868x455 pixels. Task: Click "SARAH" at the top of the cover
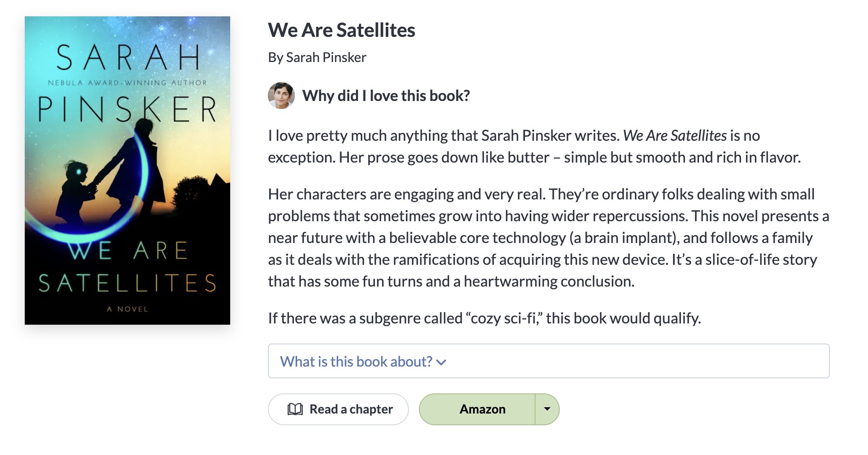[127, 57]
